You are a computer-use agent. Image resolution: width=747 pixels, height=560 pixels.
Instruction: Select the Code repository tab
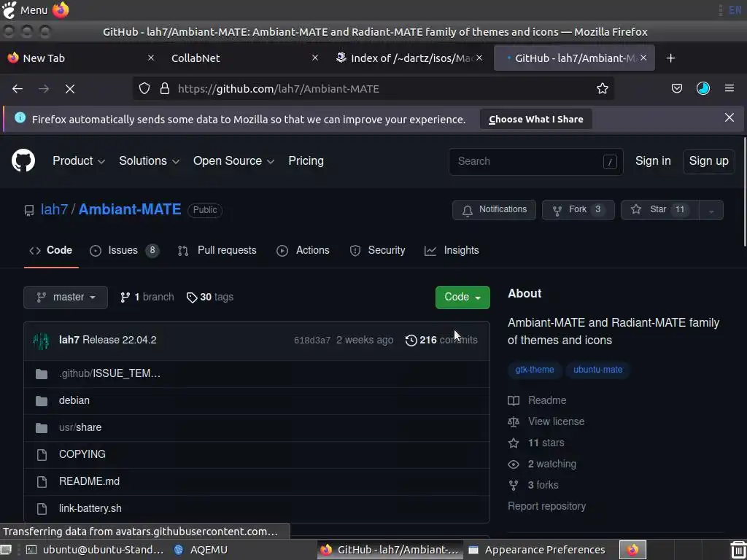(x=51, y=251)
